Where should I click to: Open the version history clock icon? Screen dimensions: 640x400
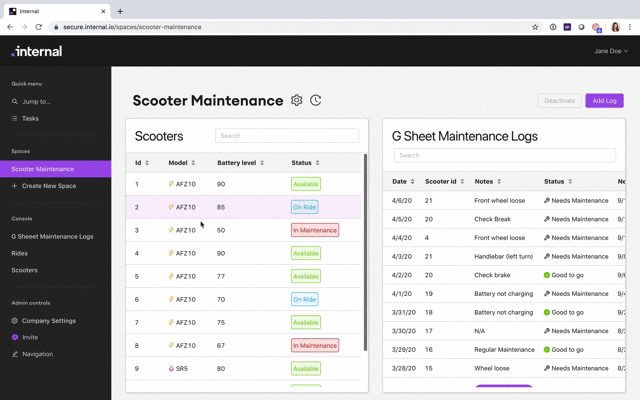click(x=316, y=100)
